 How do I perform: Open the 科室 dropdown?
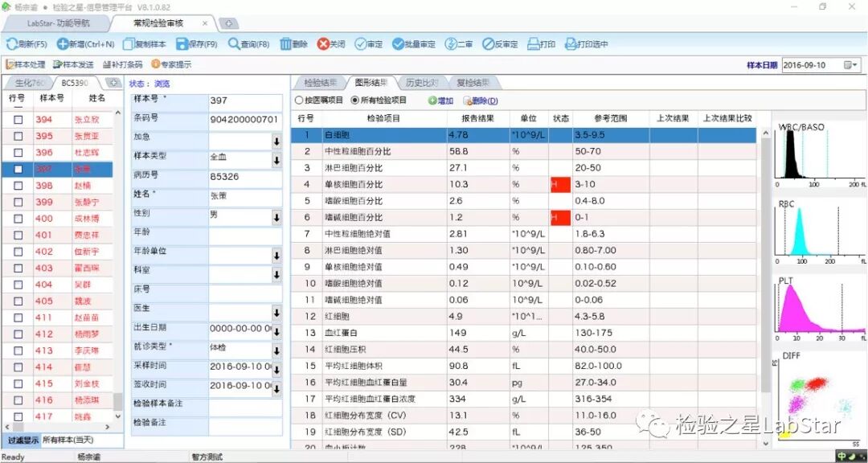[276, 275]
